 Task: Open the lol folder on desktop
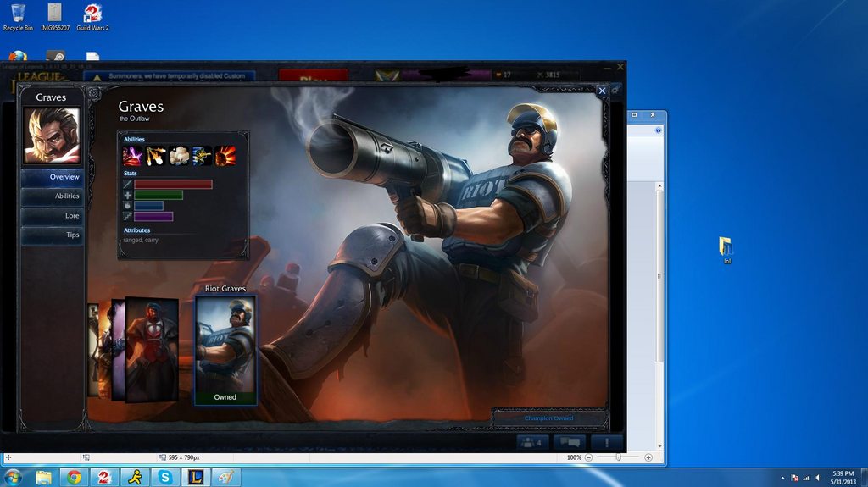click(726, 250)
